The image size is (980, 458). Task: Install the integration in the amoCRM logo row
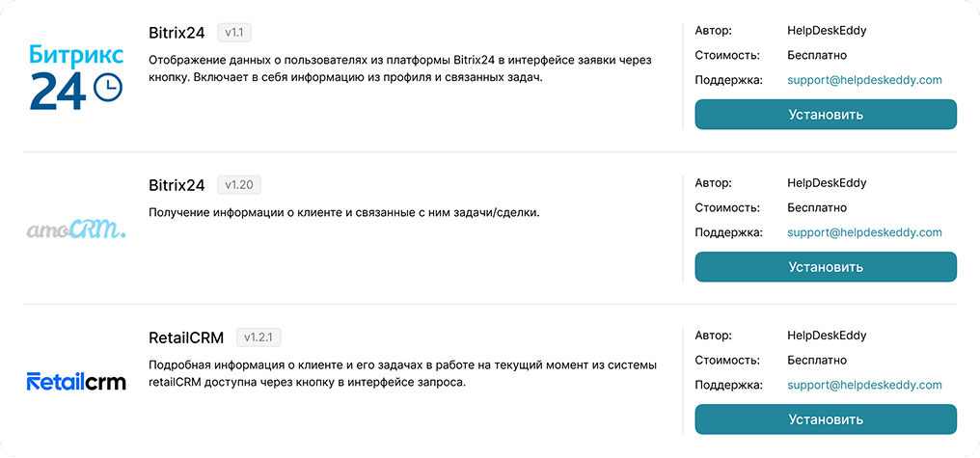click(826, 267)
